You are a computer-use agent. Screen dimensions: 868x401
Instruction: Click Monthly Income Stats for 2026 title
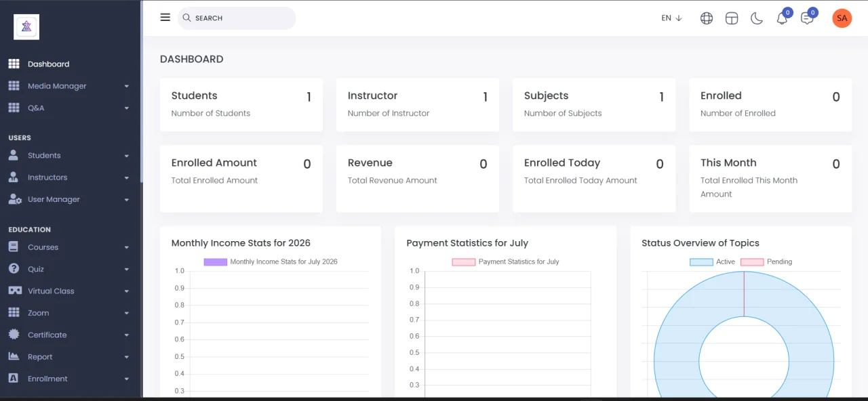tap(241, 242)
